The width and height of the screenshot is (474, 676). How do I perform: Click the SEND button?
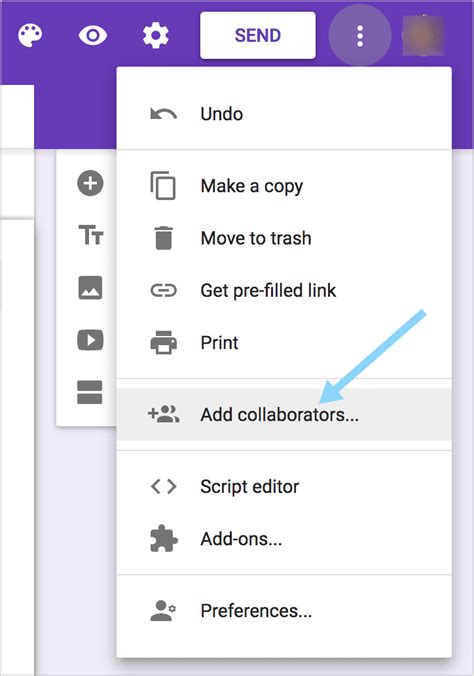click(258, 35)
